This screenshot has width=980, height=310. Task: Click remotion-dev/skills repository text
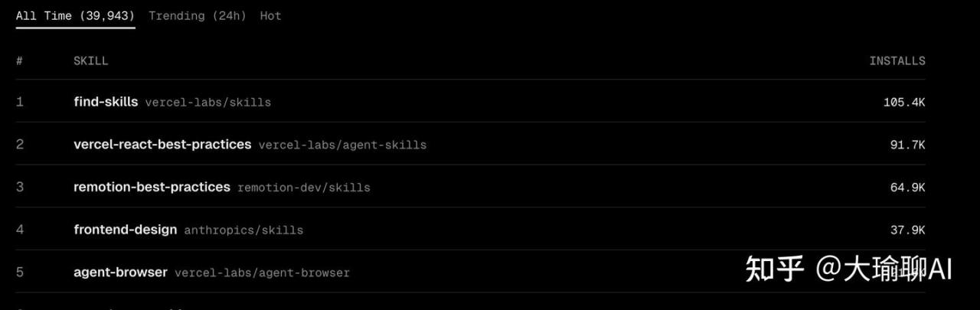tap(304, 188)
